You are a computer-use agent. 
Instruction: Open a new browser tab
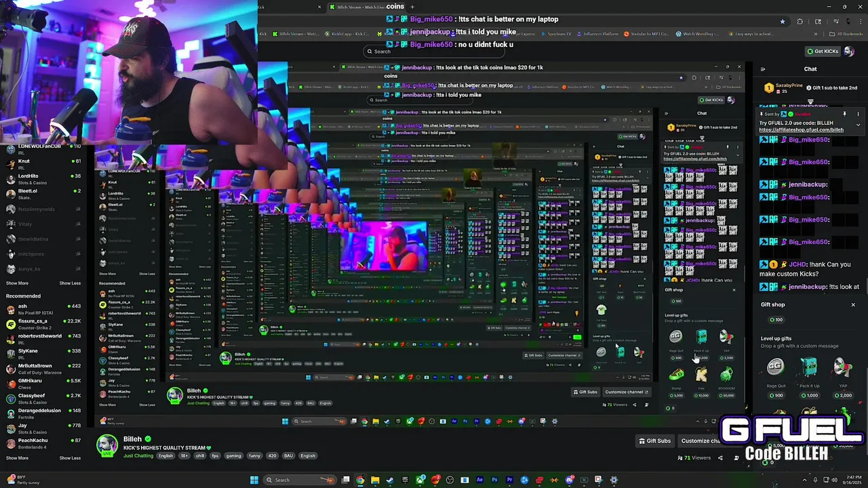click(x=412, y=7)
